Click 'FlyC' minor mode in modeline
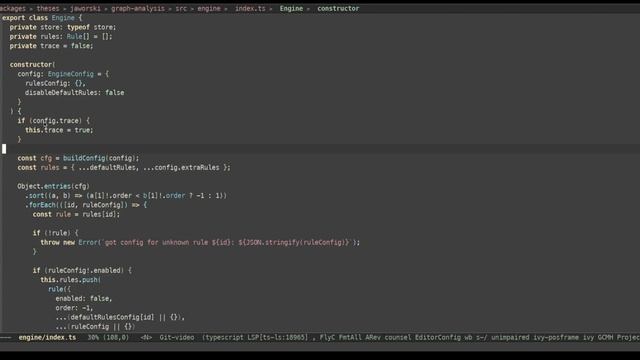640x360 pixels. [x=327, y=337]
